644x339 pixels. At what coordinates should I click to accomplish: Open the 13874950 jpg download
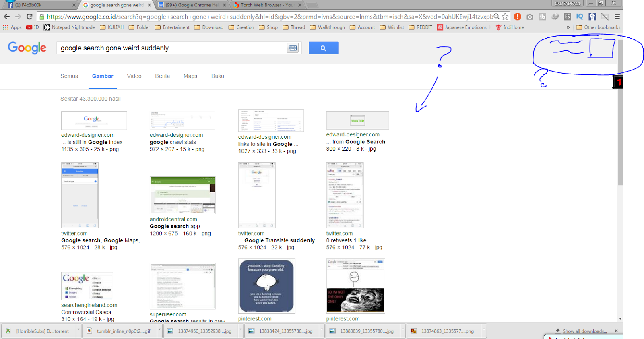[x=200, y=331]
